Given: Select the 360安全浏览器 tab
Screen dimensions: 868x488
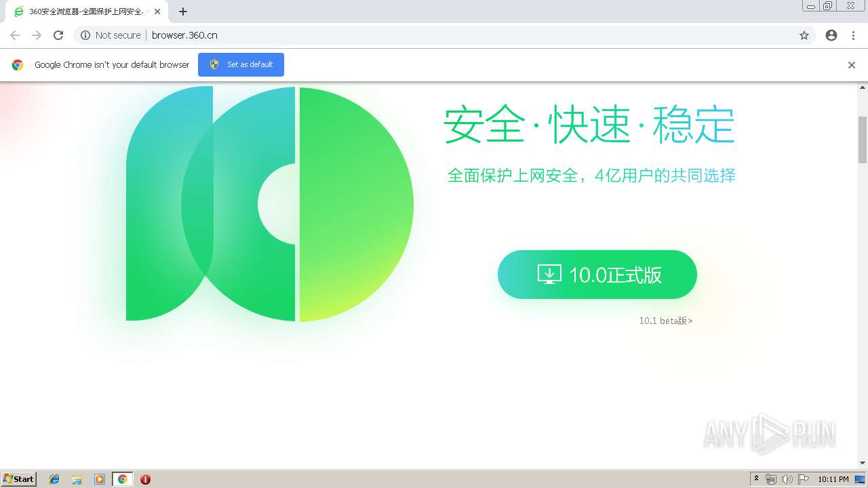Looking at the screenshot, I should click(87, 12).
